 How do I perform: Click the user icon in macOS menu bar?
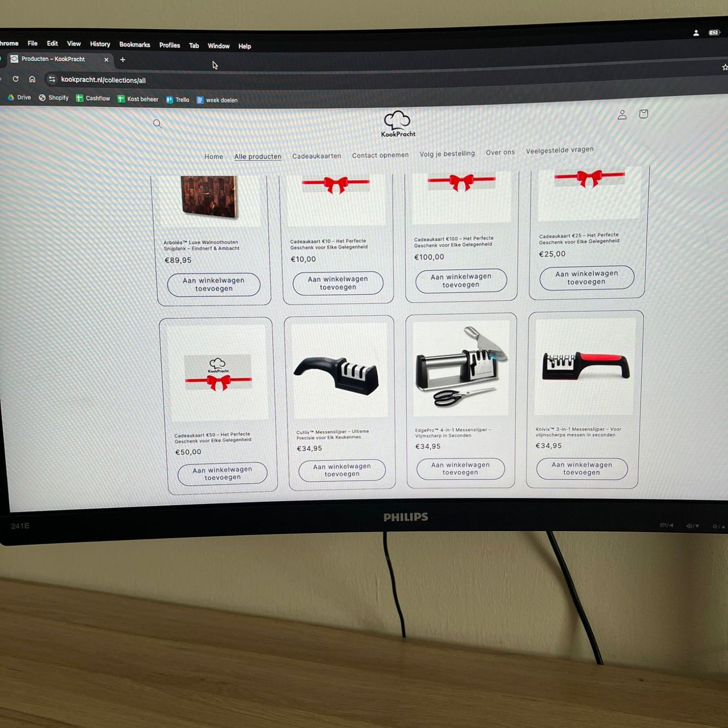coord(696,33)
